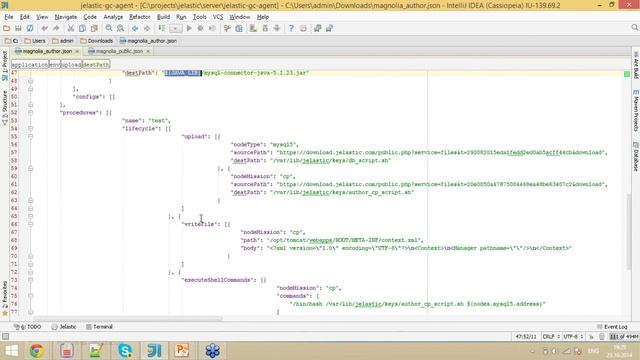
Task: Click the Replace magnifier icon
Action: click(120, 28)
